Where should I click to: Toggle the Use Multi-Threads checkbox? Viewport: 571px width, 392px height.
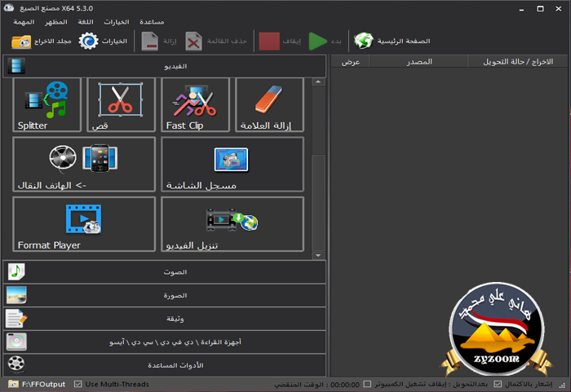77,384
